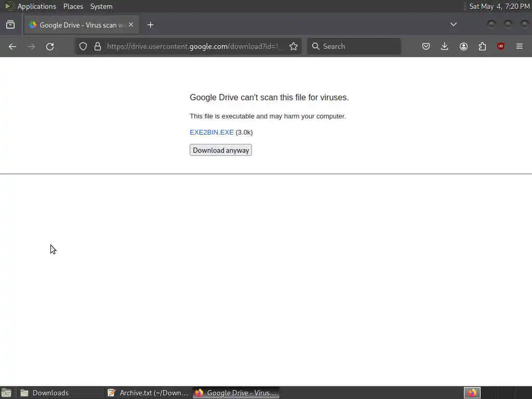Viewport: 532px width, 399px height.
Task: Expand the list all tabs chevron
Action: pyautogui.click(x=453, y=24)
